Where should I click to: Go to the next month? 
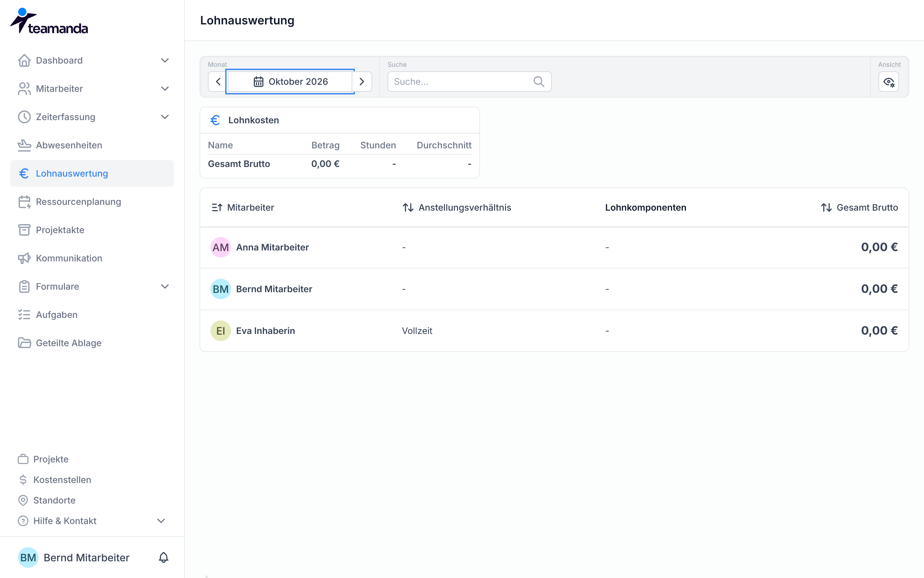coord(362,82)
